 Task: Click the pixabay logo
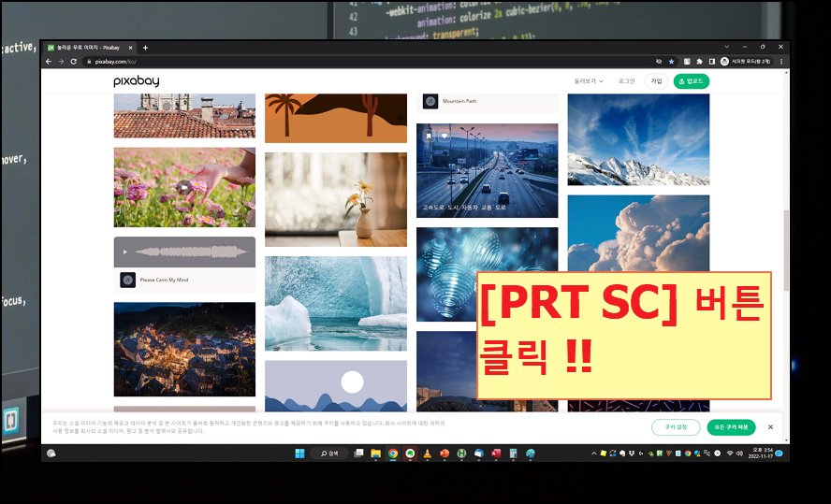[x=137, y=81]
